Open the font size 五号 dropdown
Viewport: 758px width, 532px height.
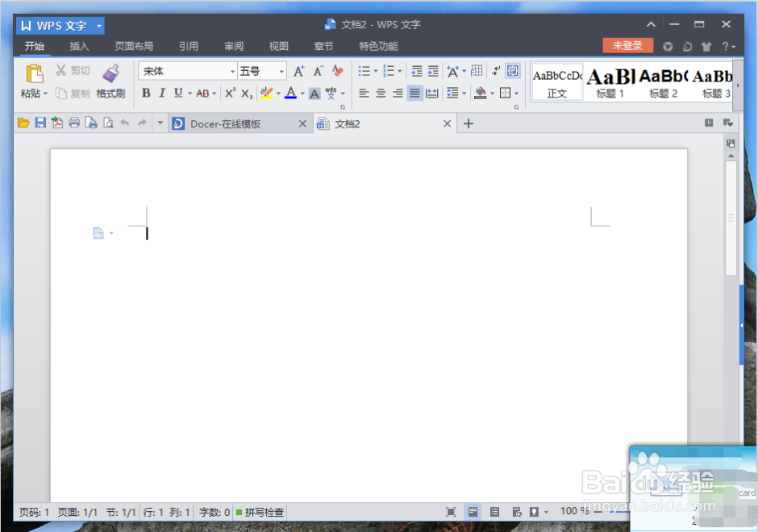(x=281, y=72)
